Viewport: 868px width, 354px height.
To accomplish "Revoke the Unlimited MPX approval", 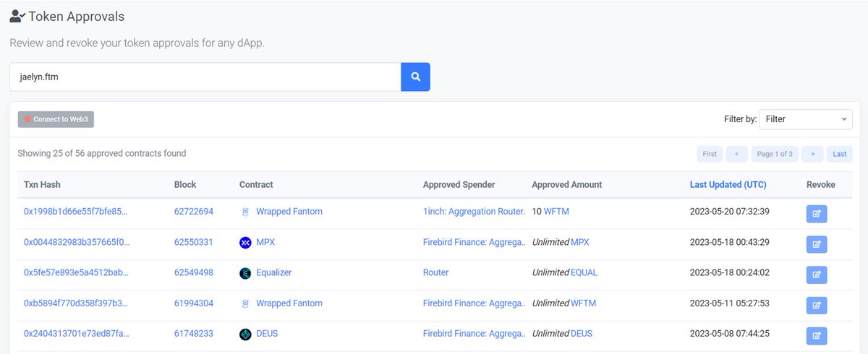I will [817, 244].
